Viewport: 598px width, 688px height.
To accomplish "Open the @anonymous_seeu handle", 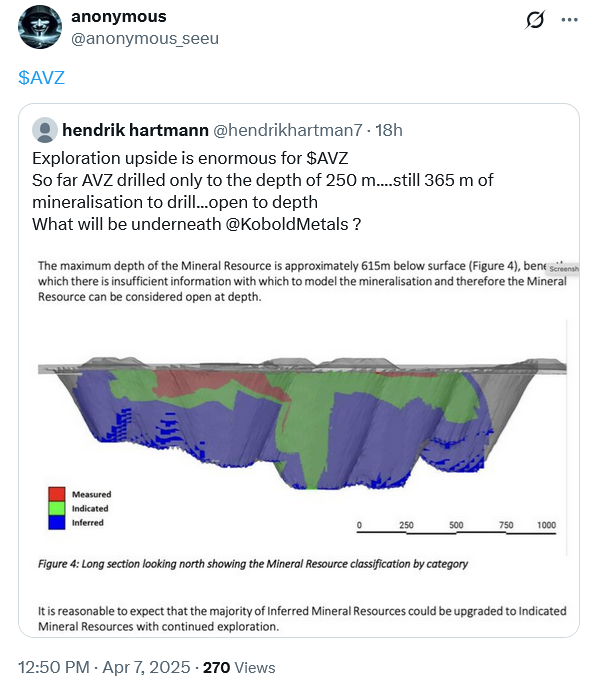I will point(145,39).
